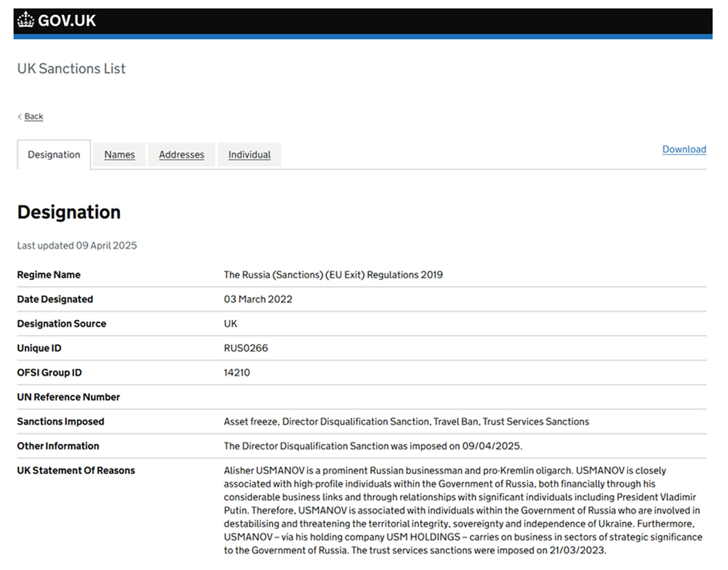Click the Other Information label

[58, 446]
